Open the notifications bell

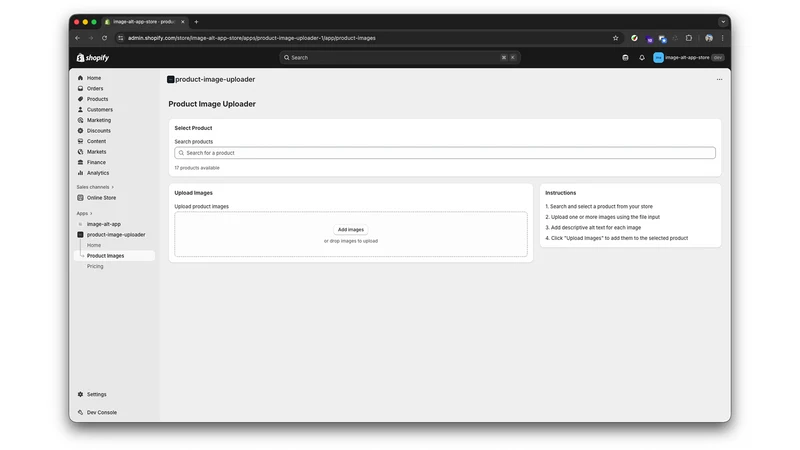click(642, 58)
